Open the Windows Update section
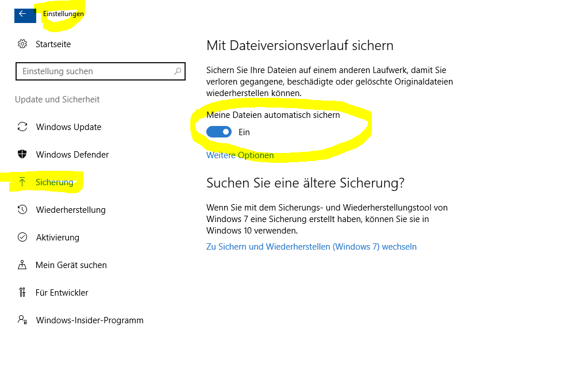 click(68, 127)
